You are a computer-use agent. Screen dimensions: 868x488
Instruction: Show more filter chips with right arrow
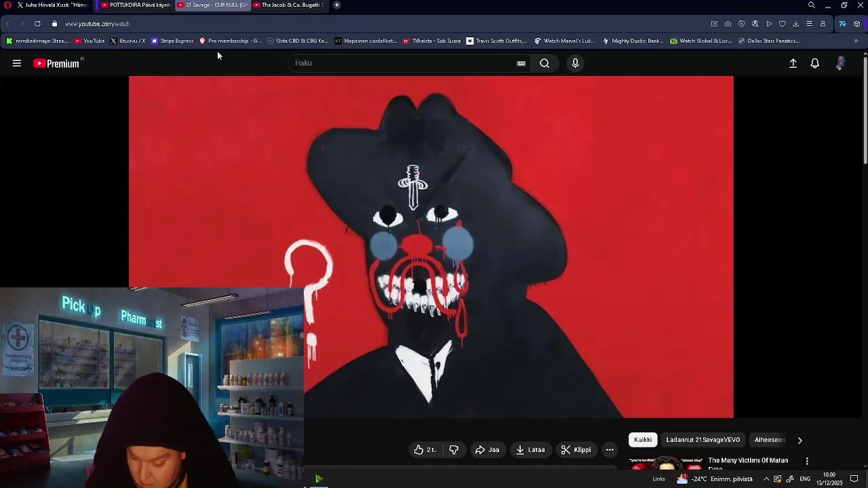[800, 440]
